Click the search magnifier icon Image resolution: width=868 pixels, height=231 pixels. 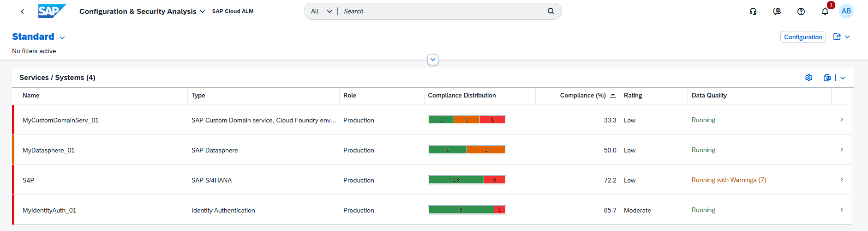pyautogui.click(x=551, y=11)
